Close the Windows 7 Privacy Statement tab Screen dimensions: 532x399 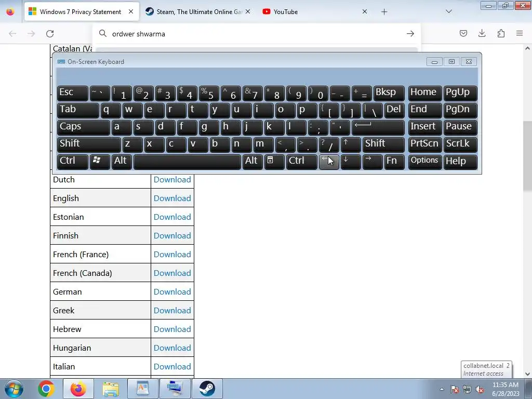131,11
